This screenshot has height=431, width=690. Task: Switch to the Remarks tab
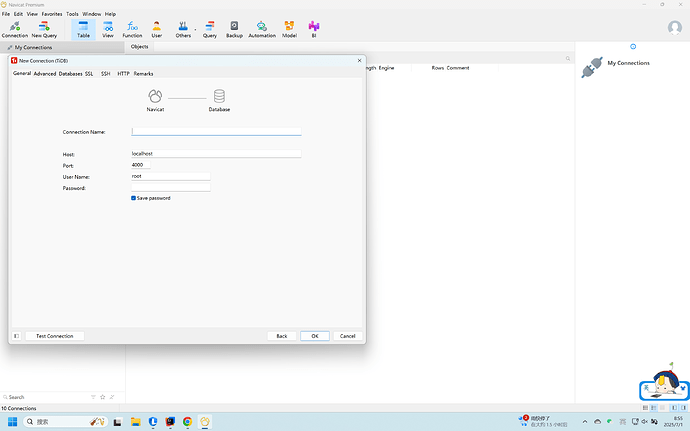pyautogui.click(x=143, y=74)
